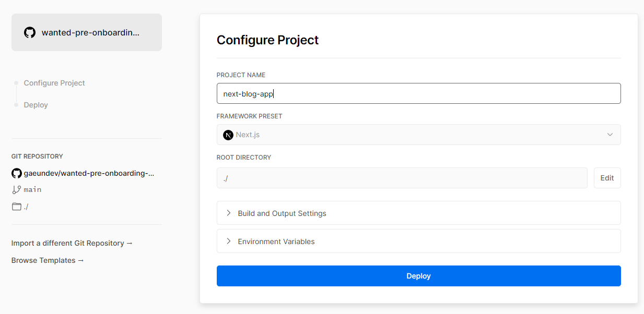644x314 pixels.
Task: Click the chevron beside Build and Output Settings
Action: [x=229, y=213]
